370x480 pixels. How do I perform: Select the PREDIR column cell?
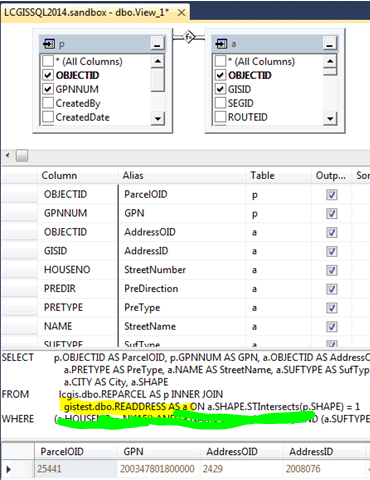pyautogui.click(x=77, y=289)
